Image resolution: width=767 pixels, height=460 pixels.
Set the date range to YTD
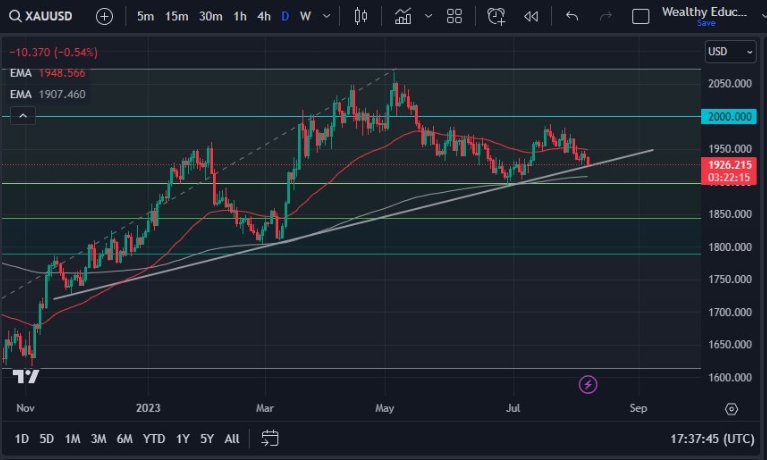[154, 438]
